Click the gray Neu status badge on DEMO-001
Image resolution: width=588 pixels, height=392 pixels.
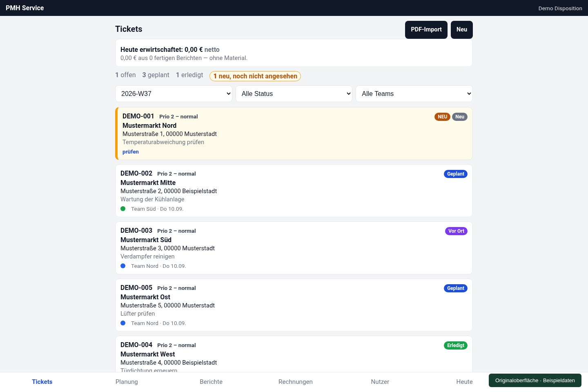(x=460, y=117)
